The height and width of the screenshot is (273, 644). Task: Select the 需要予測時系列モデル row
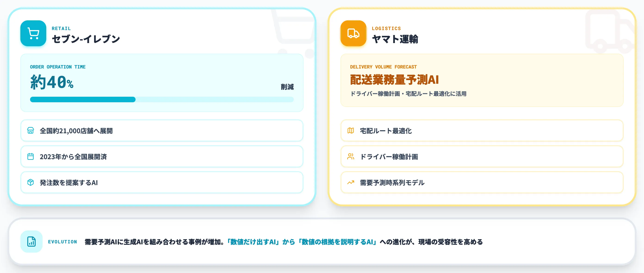(x=482, y=183)
